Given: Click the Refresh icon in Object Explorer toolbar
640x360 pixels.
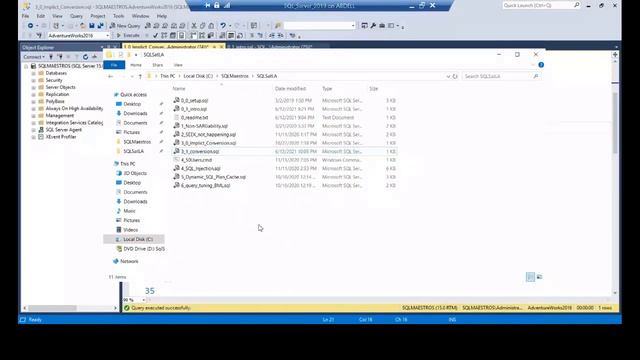Looking at the screenshot, I should click(x=85, y=57).
